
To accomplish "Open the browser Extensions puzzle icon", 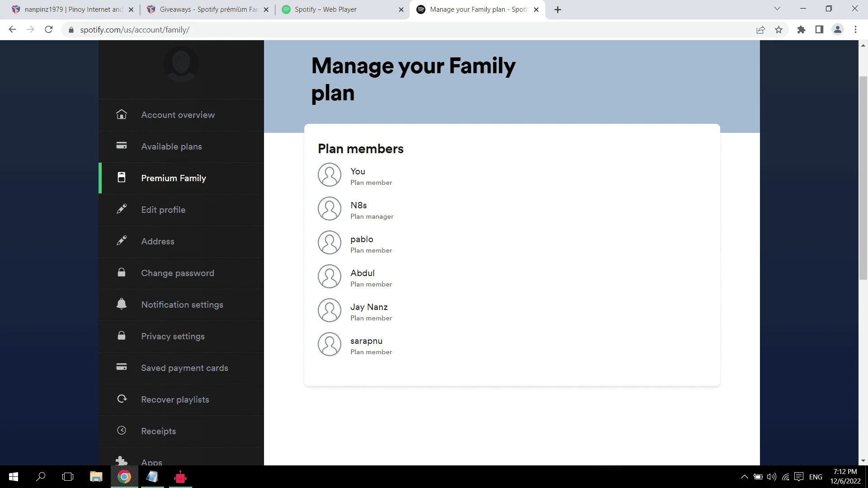I will (x=801, y=30).
